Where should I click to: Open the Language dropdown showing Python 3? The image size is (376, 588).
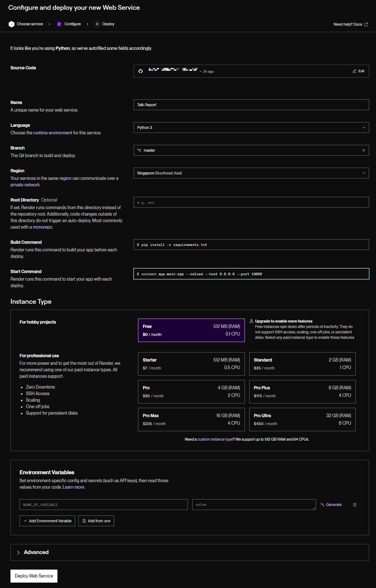pos(251,127)
